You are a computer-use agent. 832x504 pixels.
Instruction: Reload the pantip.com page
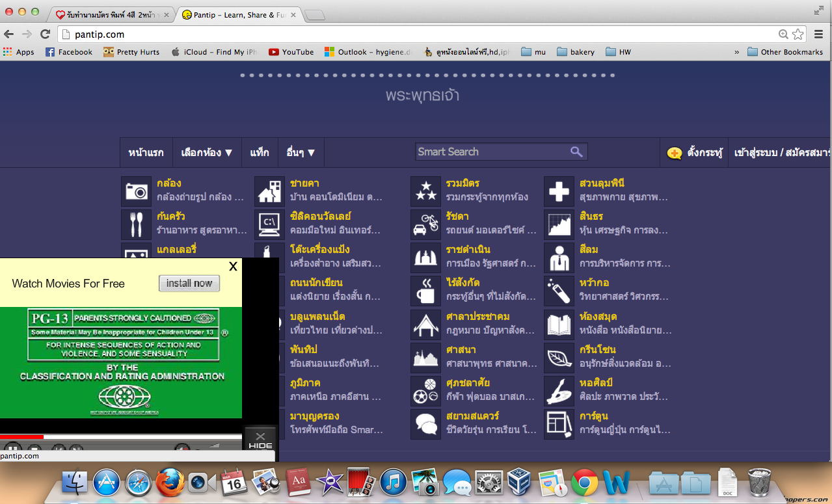tap(45, 34)
